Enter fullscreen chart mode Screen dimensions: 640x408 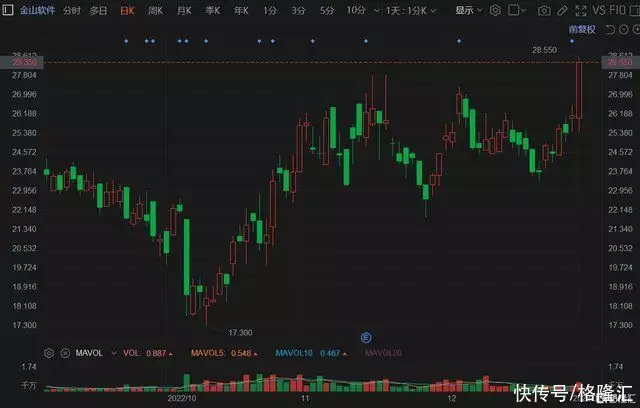[x=580, y=11]
